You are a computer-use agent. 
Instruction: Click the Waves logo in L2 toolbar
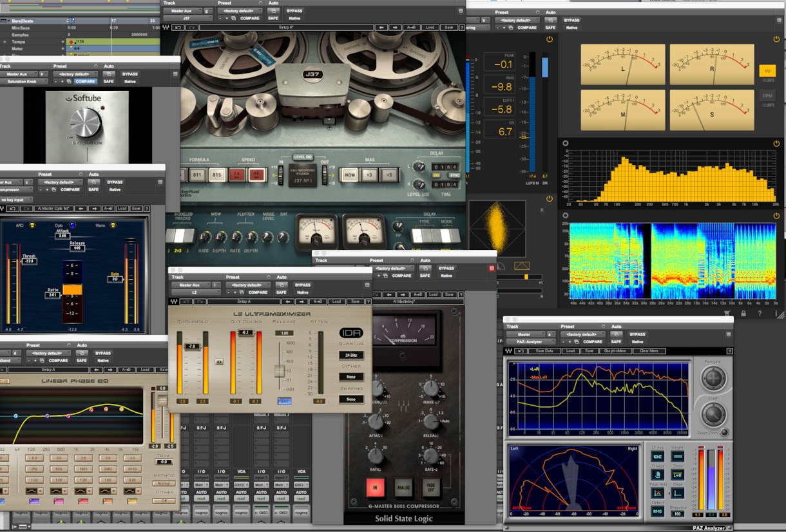175,301
